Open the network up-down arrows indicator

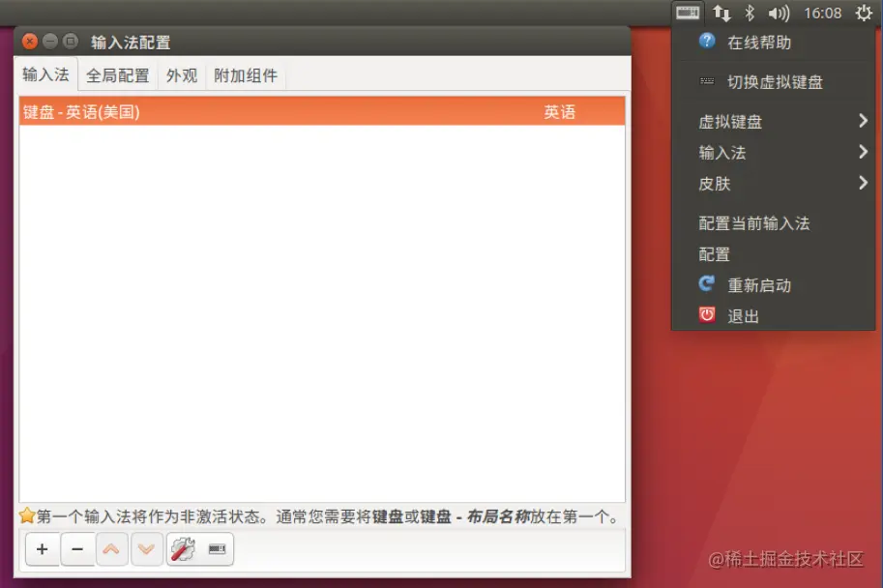click(721, 13)
